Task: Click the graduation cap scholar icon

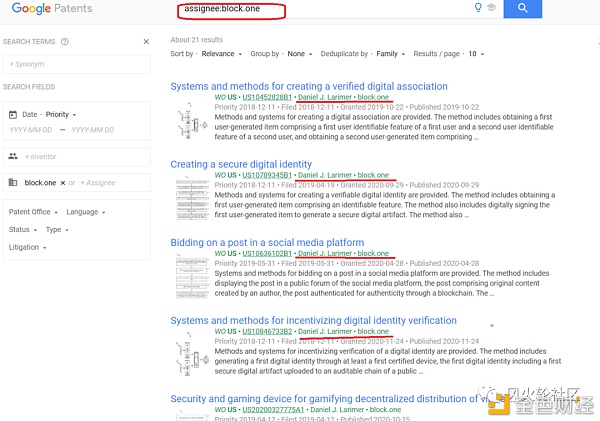Action: coord(491,7)
